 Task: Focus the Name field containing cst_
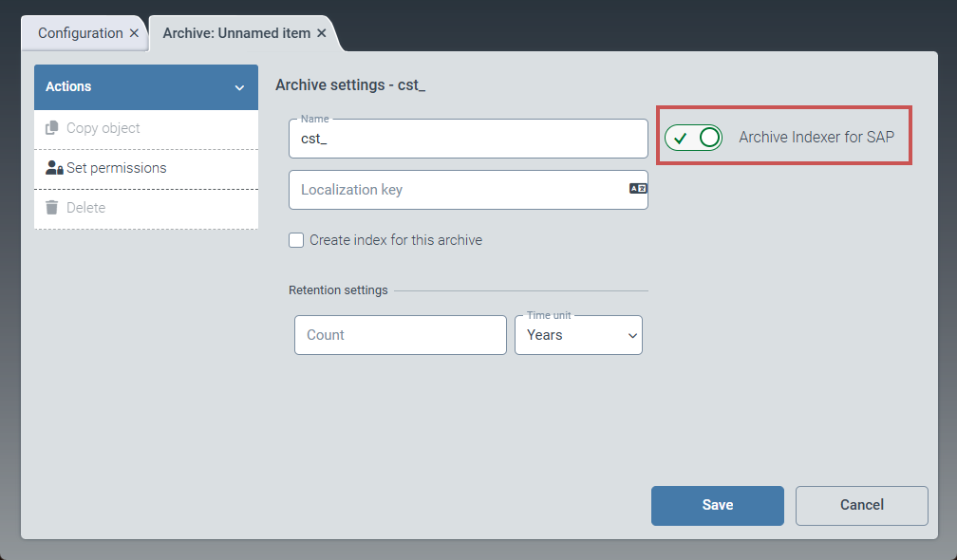[x=467, y=139]
